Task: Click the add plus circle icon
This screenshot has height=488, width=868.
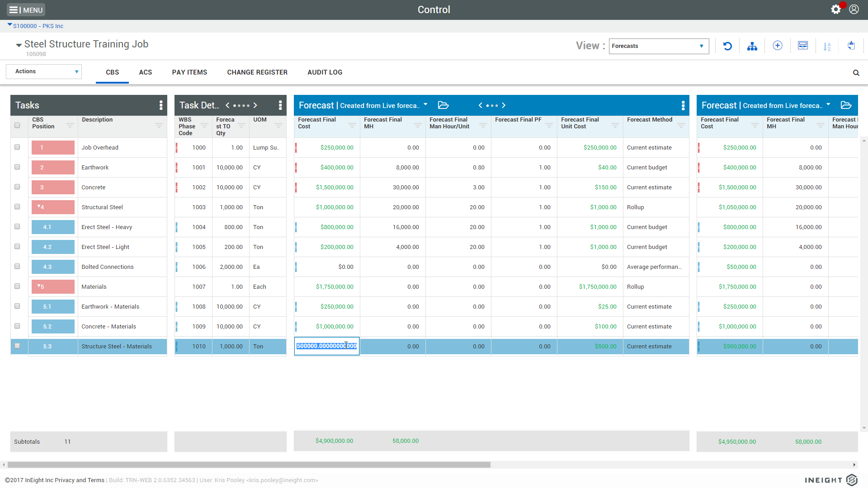Action: (778, 46)
